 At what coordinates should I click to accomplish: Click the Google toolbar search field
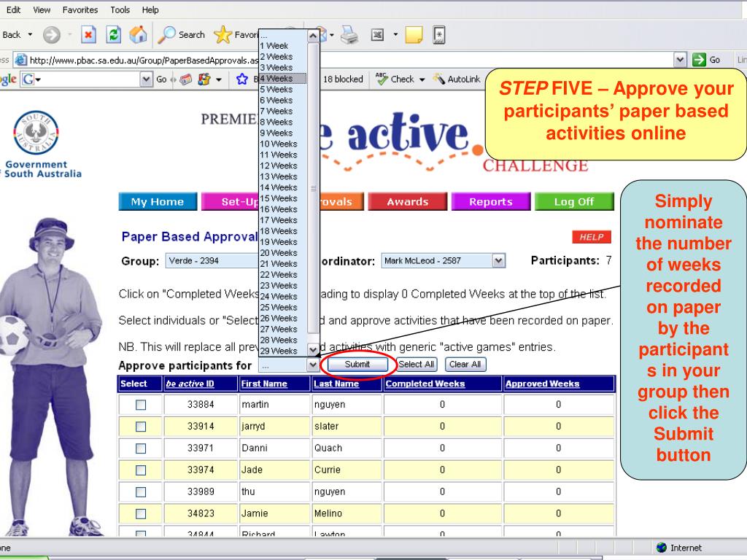88,79
